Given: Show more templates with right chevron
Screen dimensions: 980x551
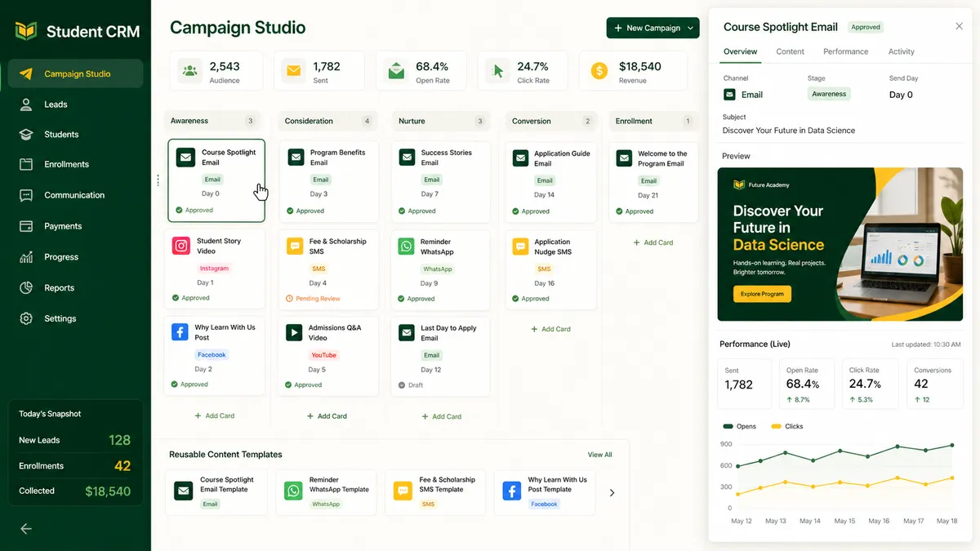Looking at the screenshot, I should click(612, 492).
